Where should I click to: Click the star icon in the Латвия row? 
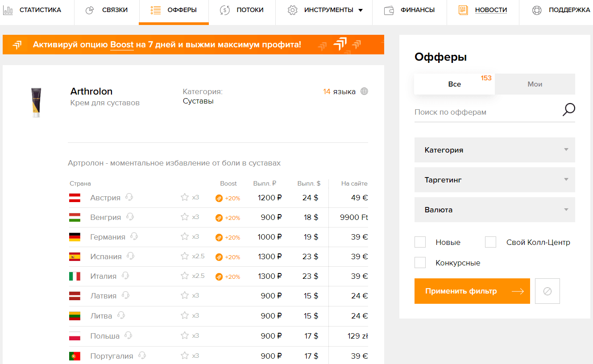(x=185, y=295)
